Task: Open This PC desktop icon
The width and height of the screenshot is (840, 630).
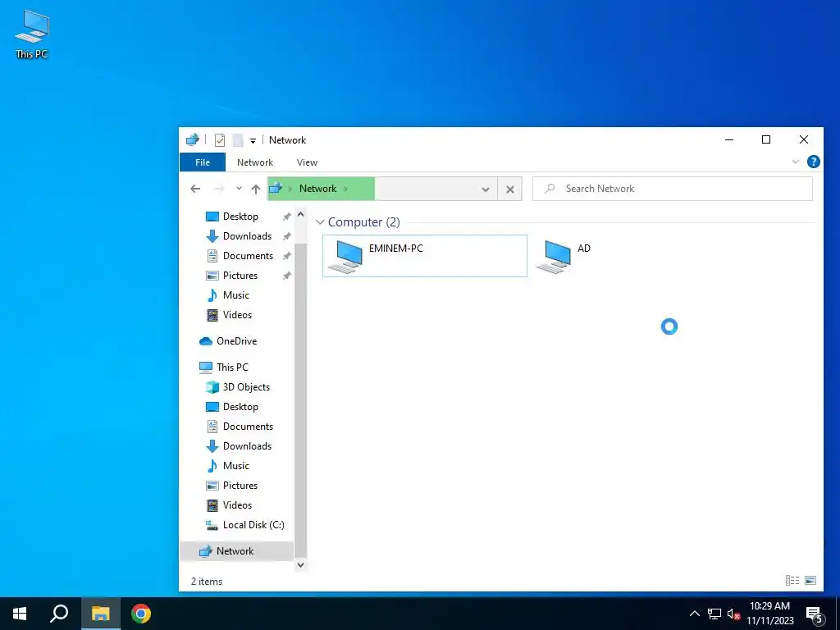Action: 32,34
